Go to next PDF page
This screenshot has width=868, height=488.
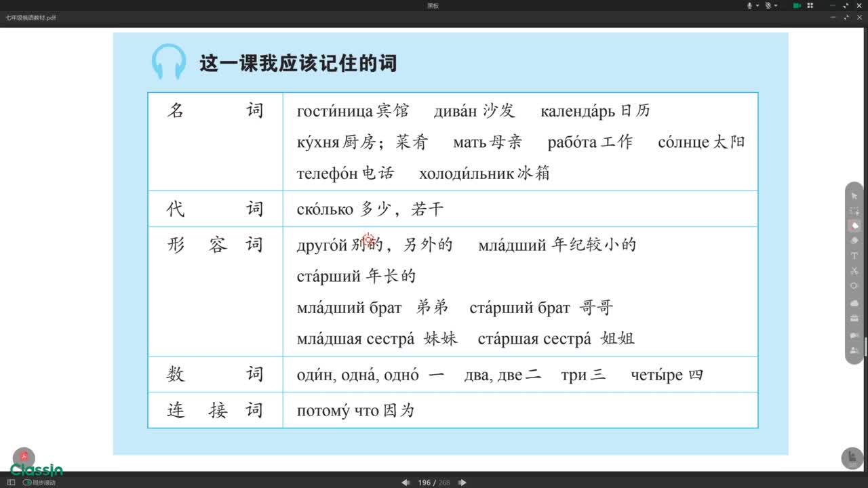(x=462, y=483)
